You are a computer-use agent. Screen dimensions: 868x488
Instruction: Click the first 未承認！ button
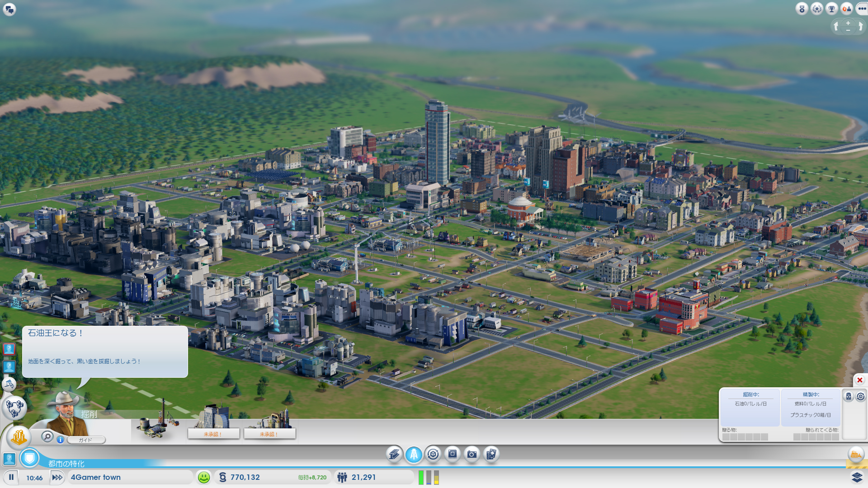(x=213, y=434)
